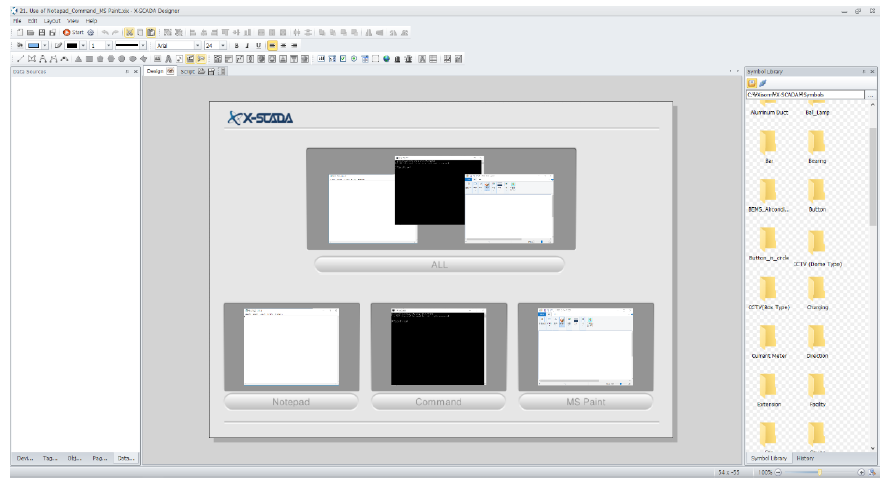Switch to Symbol Library bottom tab
The height and width of the screenshot is (484, 887).
tap(768, 458)
